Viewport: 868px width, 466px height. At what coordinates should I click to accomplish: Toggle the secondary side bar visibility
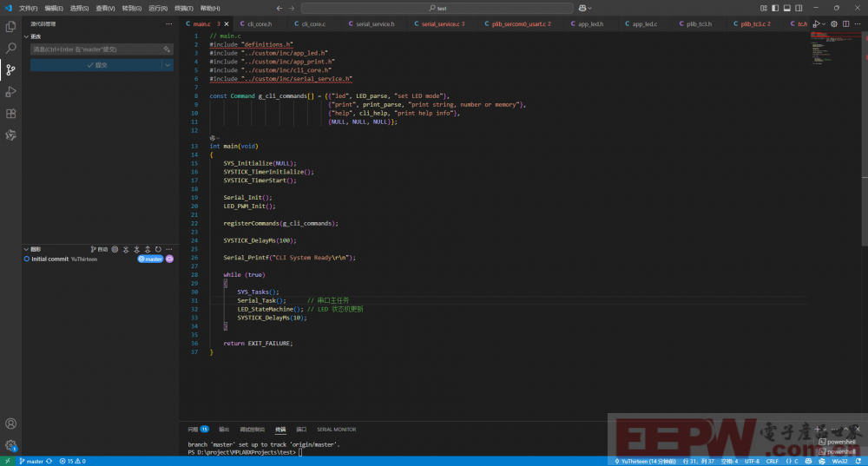click(799, 9)
